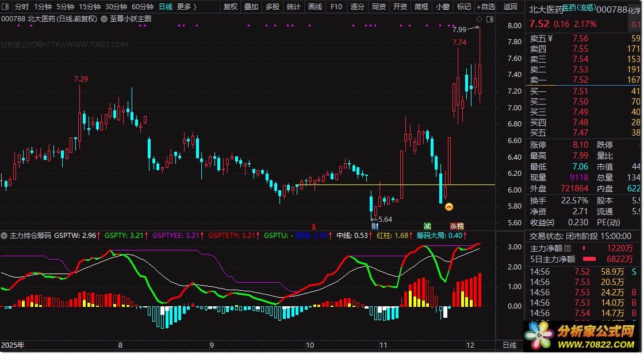The height and width of the screenshot is (354, 644).
Task: Click the 北大医药 stock name header
Action: pyautogui.click(x=546, y=9)
